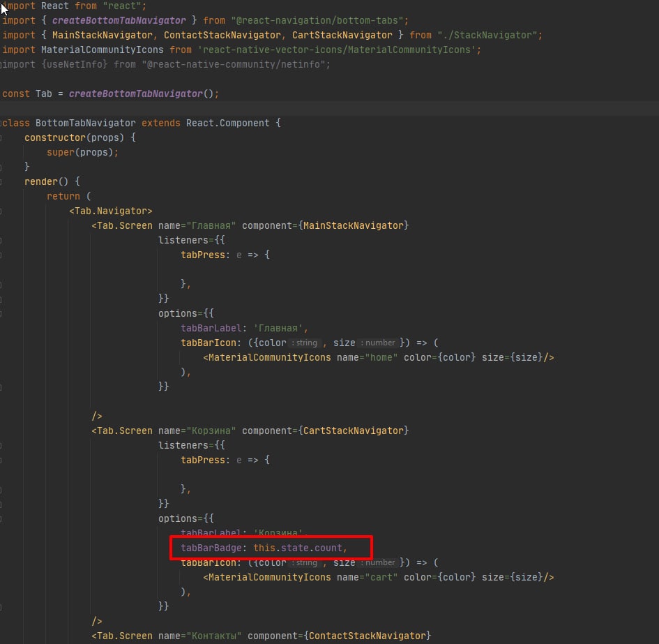
Task: Click ContactStackNavigator in the Контакты screen component
Action: tap(367, 636)
